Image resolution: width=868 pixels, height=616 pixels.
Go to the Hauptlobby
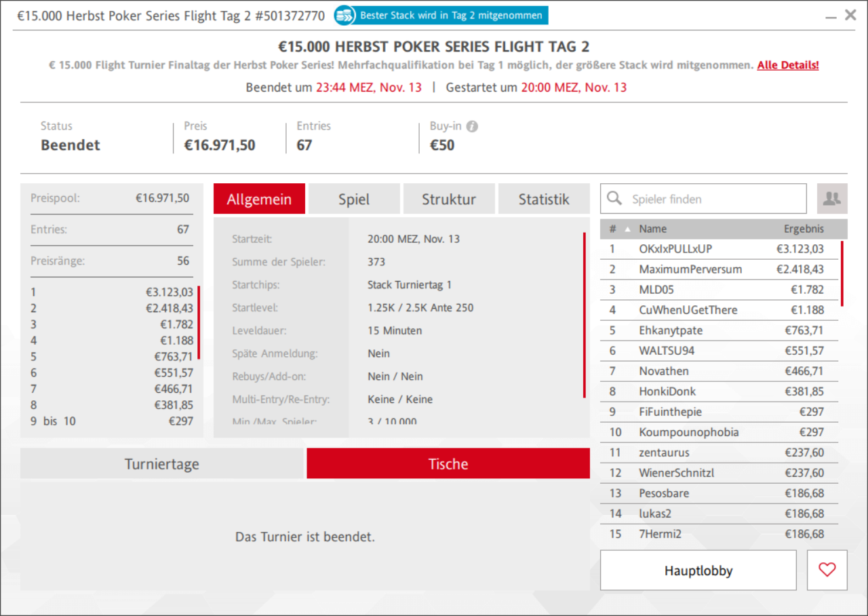tap(698, 571)
